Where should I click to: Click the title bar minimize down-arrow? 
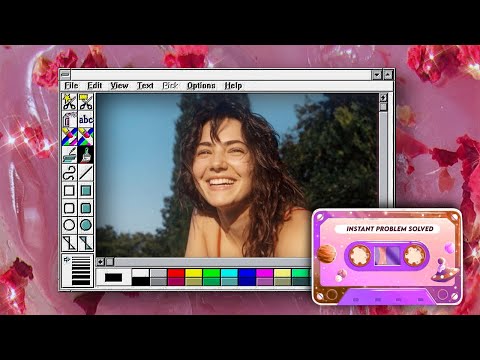(x=377, y=75)
